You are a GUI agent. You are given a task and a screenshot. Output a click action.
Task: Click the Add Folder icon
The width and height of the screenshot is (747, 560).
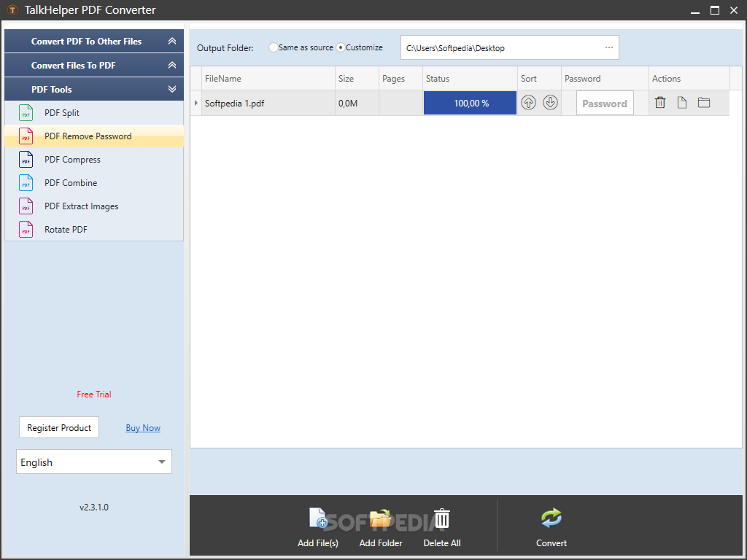pos(381,518)
